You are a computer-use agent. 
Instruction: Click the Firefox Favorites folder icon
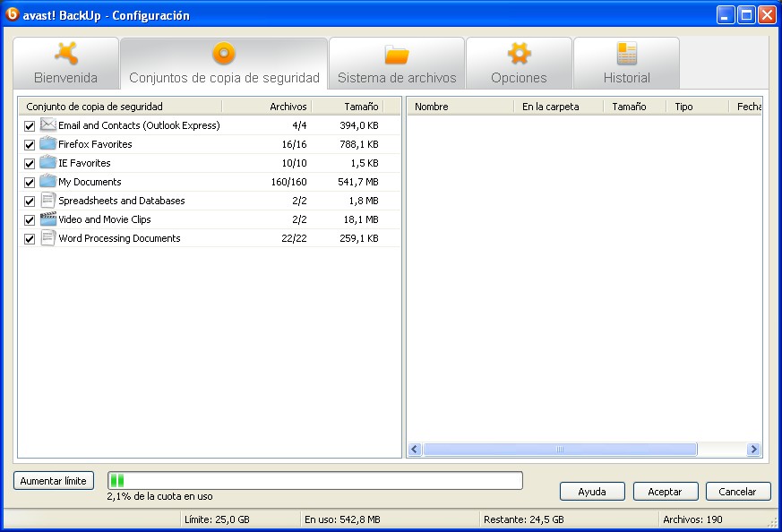click(47, 143)
